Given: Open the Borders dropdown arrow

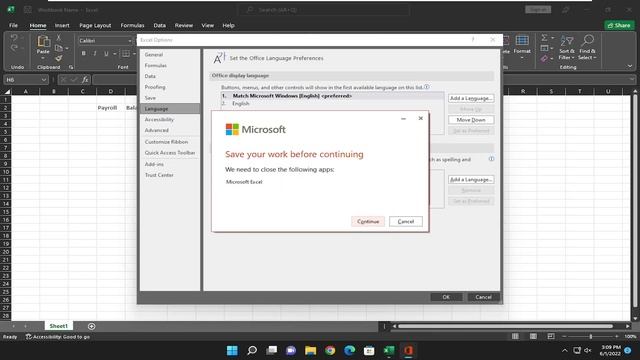Looking at the screenshot, I should point(134,54).
